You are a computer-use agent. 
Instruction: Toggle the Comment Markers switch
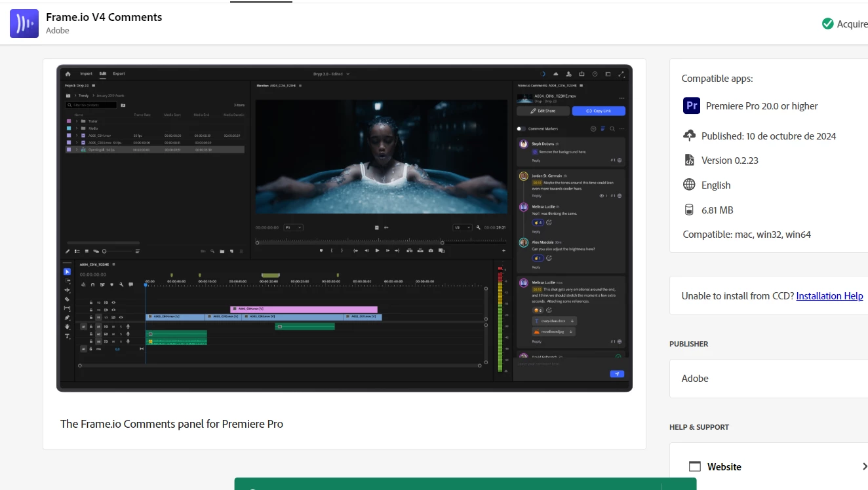[x=521, y=129]
